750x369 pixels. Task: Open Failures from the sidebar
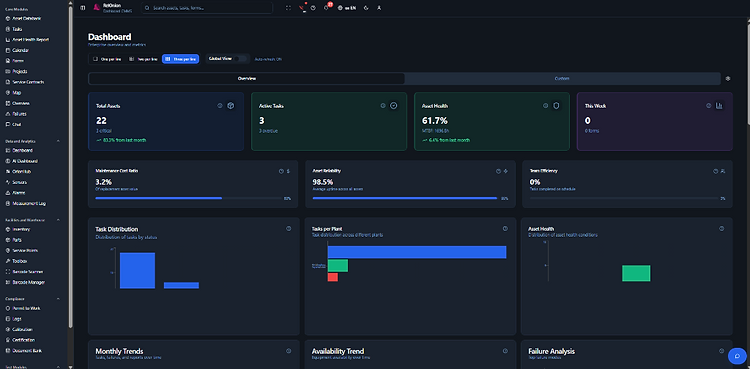pos(16,114)
